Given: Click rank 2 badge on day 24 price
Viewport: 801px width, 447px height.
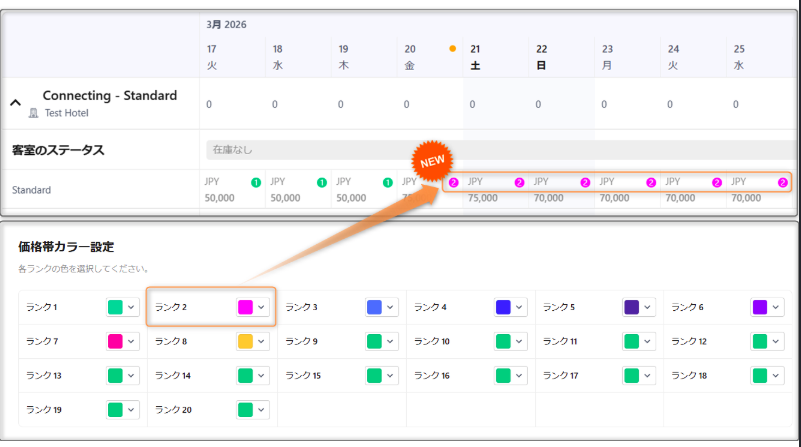Looking at the screenshot, I should coord(717,182).
